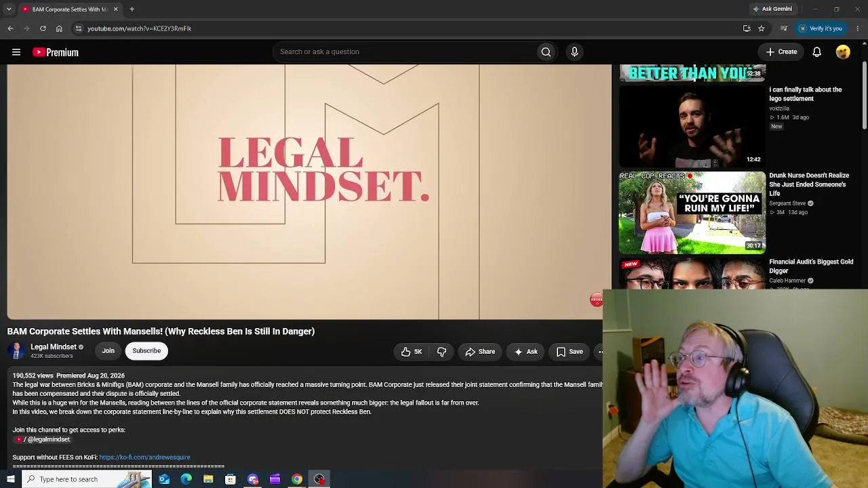Open YouTube notifications bell
This screenshot has height=488, width=868.
coord(817,52)
